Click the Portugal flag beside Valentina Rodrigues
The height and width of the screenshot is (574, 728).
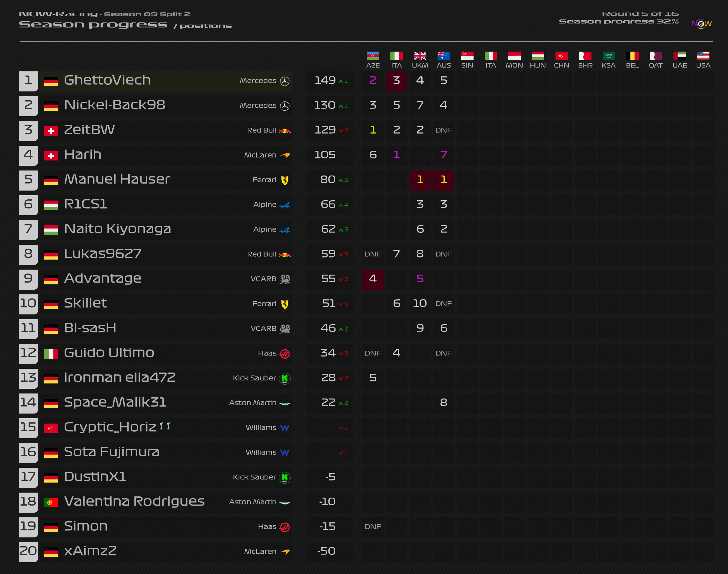(51, 502)
